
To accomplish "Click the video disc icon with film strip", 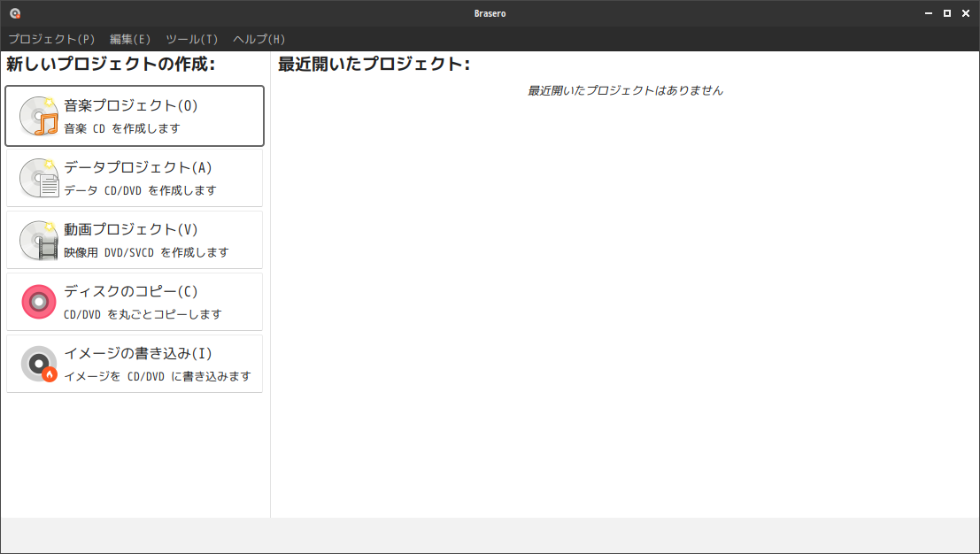I will pos(39,240).
